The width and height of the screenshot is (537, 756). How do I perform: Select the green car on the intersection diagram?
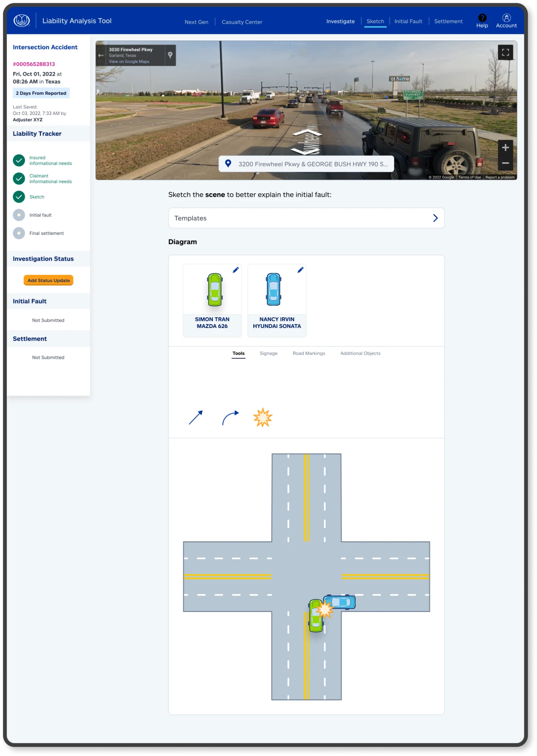315,616
